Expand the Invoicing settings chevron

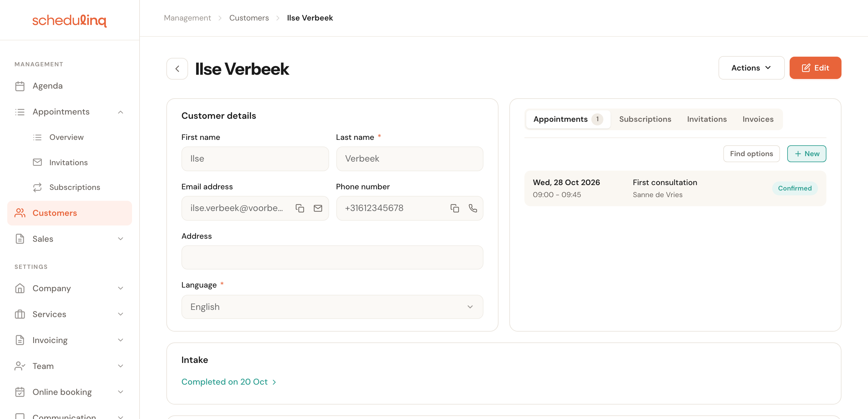[x=121, y=340]
